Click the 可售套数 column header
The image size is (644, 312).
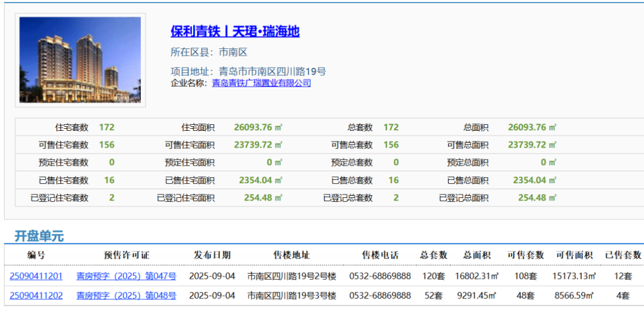pos(525,255)
